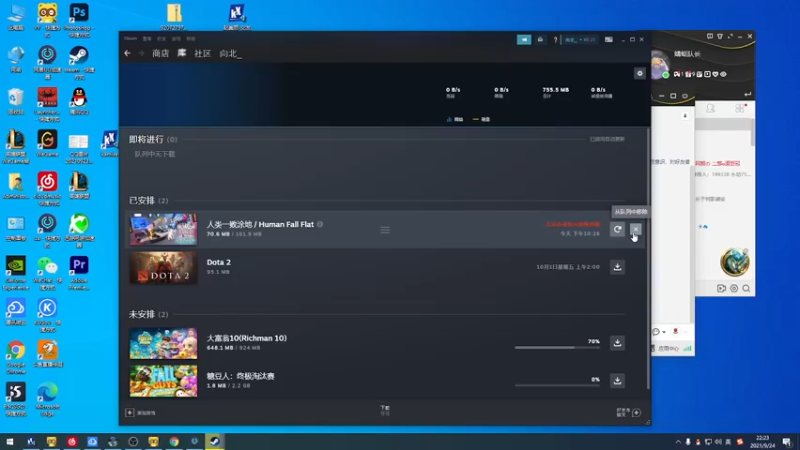The height and width of the screenshot is (450, 800).
Task: Open the downloads button at bottom center
Action: [x=385, y=410]
